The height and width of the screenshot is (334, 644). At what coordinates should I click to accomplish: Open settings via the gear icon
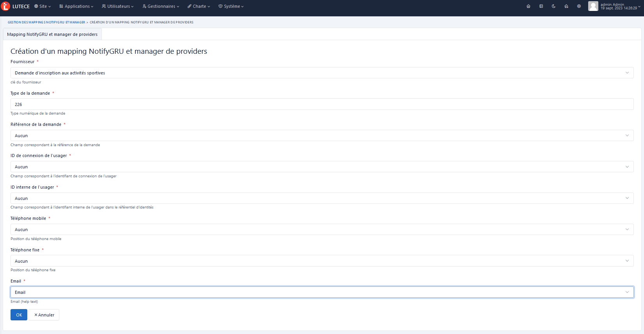579,6
